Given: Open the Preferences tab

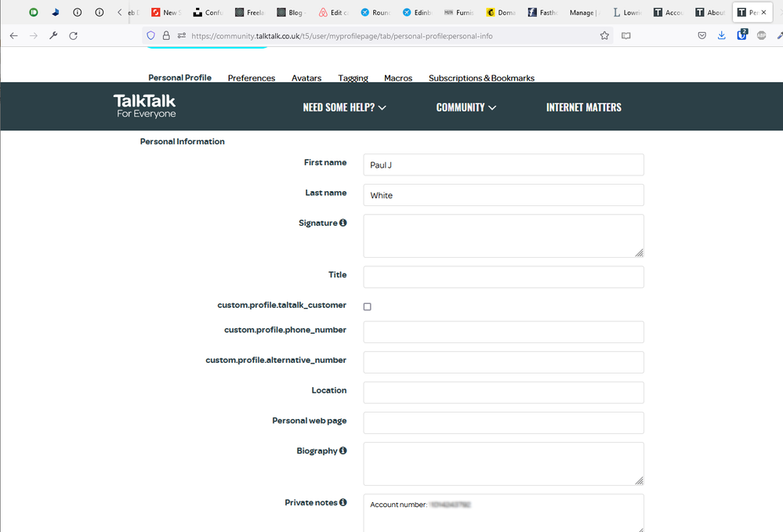Looking at the screenshot, I should coord(252,78).
